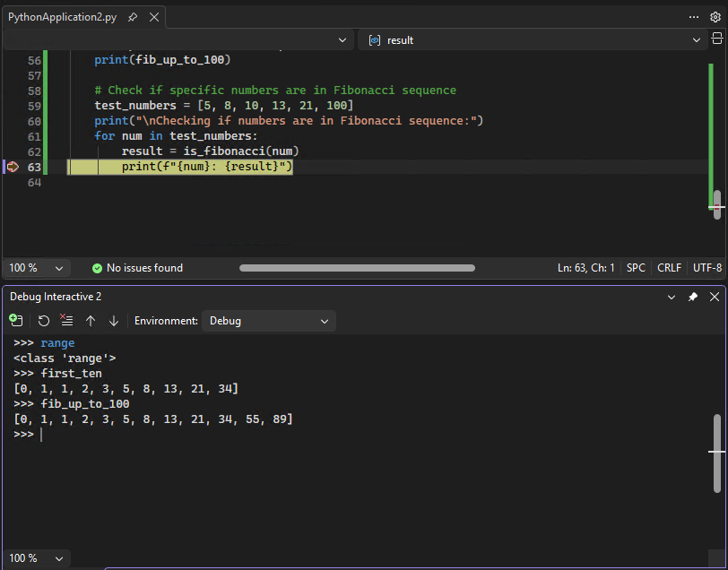Click the breakpoint arrow on line 63
Viewport: 728px width, 570px height.
[x=13, y=167]
